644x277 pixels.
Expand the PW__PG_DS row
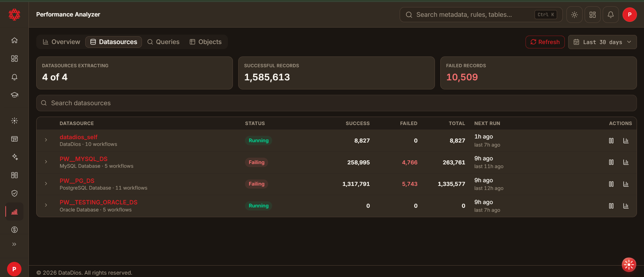(46, 183)
